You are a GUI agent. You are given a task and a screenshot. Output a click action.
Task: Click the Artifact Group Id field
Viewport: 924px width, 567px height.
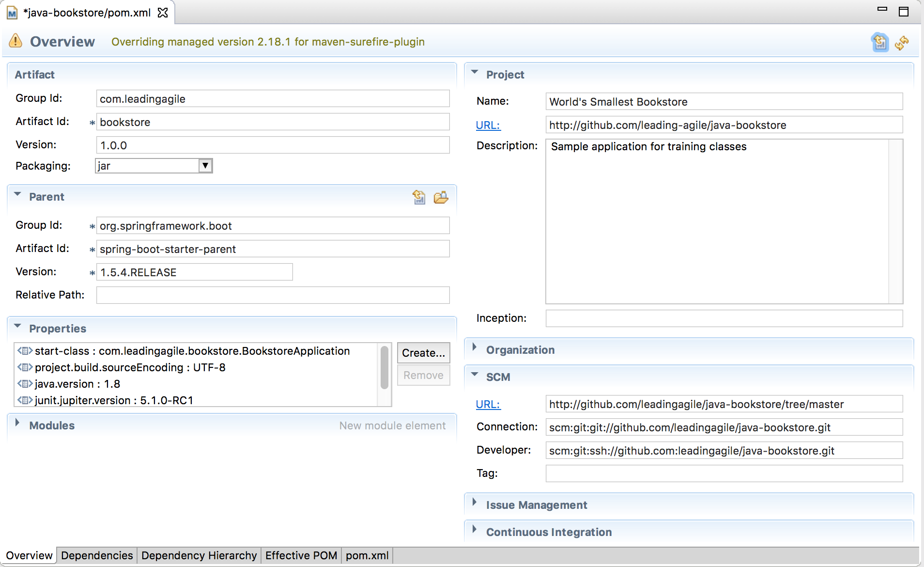tap(273, 98)
